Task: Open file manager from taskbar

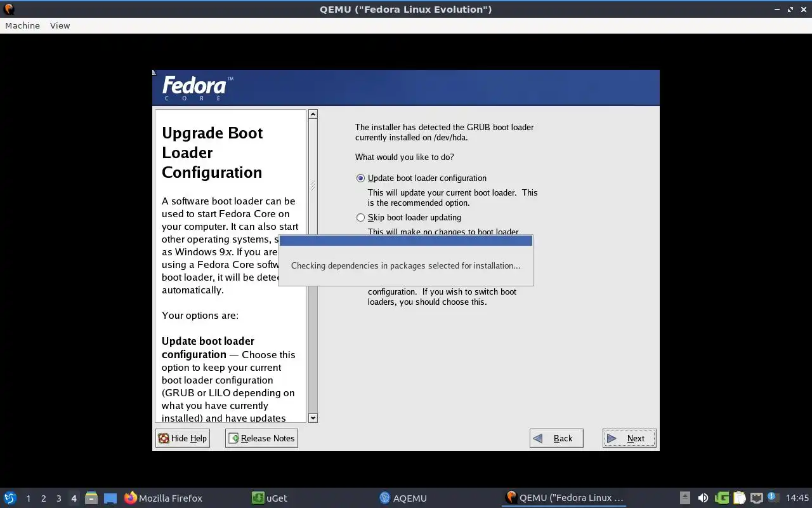Action: [91, 498]
